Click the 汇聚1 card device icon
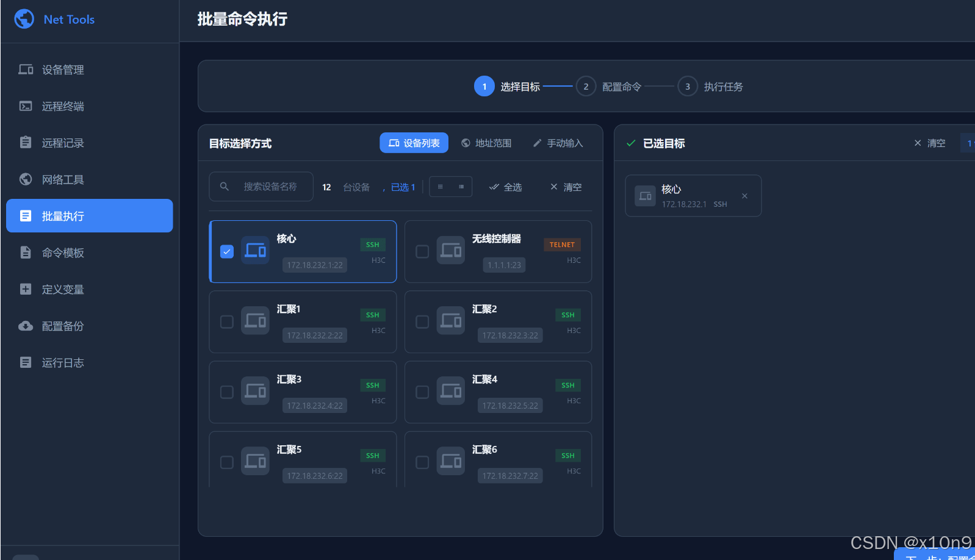The width and height of the screenshot is (975, 560). pyautogui.click(x=256, y=320)
